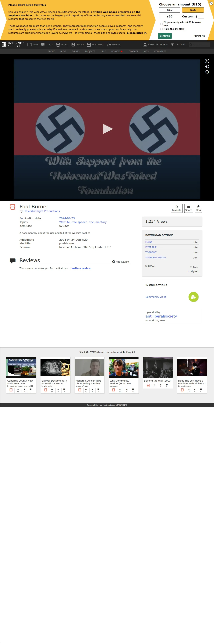Image resolution: width=214 pixels, height=644 pixels.
Task: Click the film icon beside the title
Action: click(12, 207)
